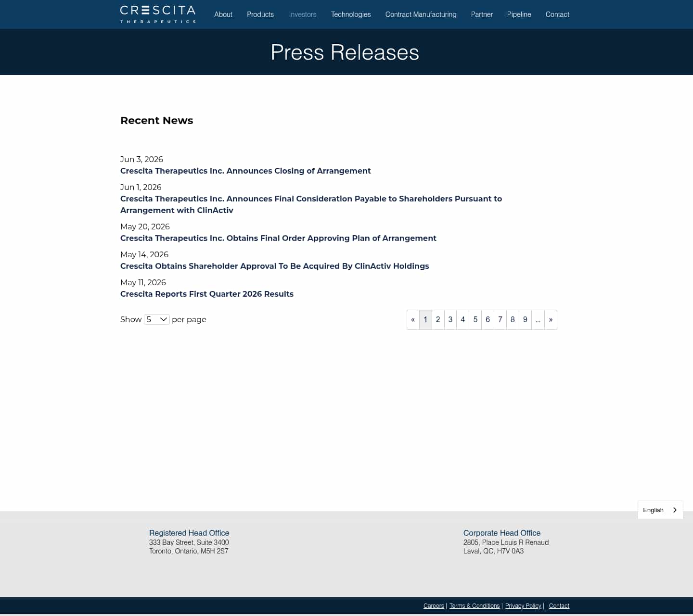The height and width of the screenshot is (616, 693).
Task: Click the Jun 3, 2026 date text
Action: [x=141, y=159]
